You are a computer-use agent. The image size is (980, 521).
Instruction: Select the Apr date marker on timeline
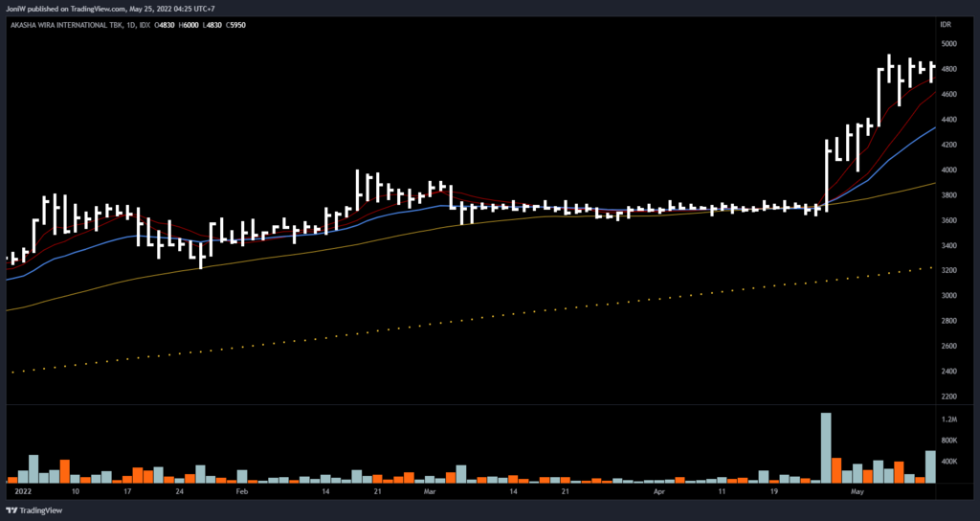[658, 490]
